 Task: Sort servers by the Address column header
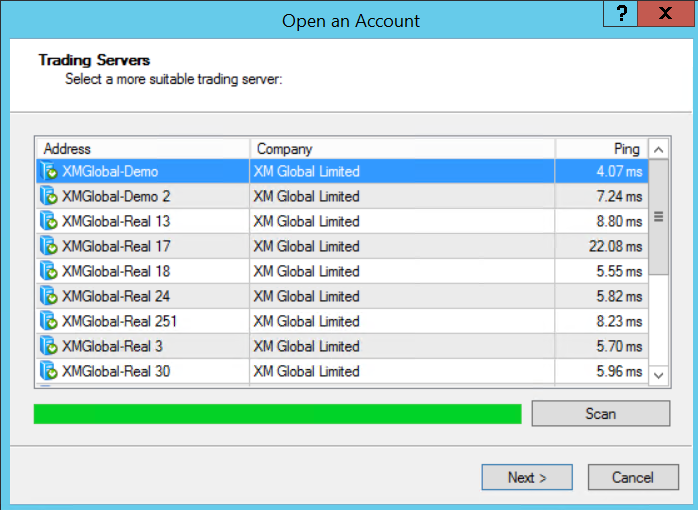click(x=142, y=149)
